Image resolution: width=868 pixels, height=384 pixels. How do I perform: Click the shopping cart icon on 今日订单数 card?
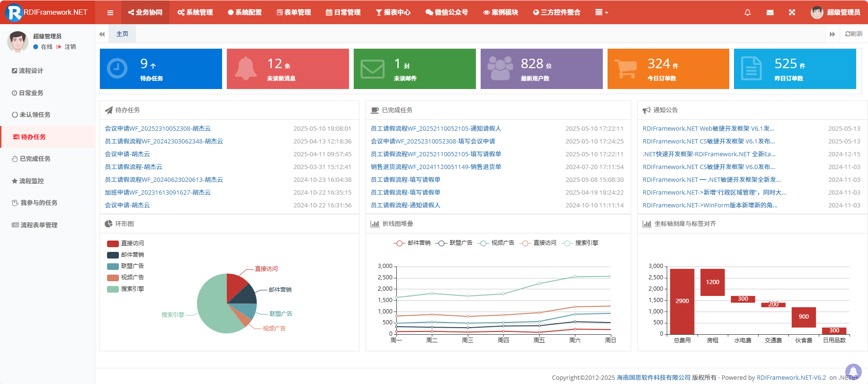(626, 69)
